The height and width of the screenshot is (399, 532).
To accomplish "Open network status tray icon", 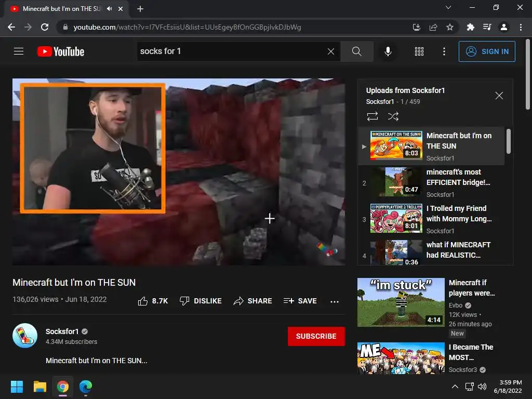I will coord(470,387).
